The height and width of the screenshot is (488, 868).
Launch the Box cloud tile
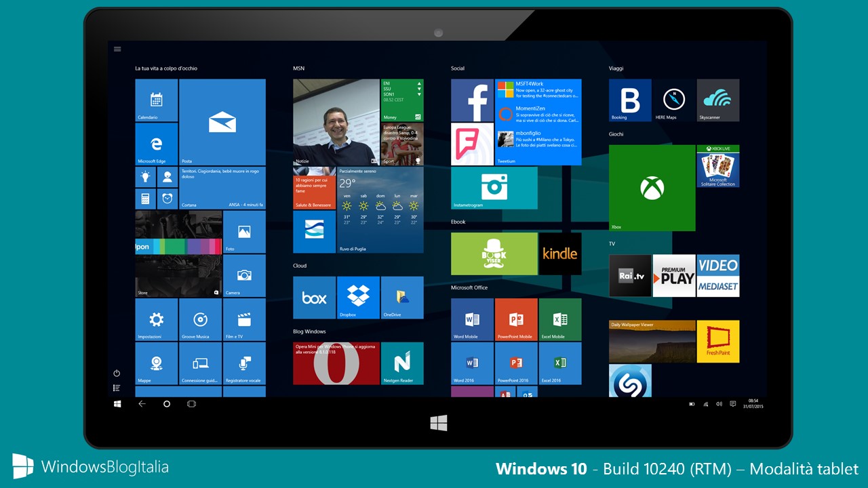tap(315, 298)
